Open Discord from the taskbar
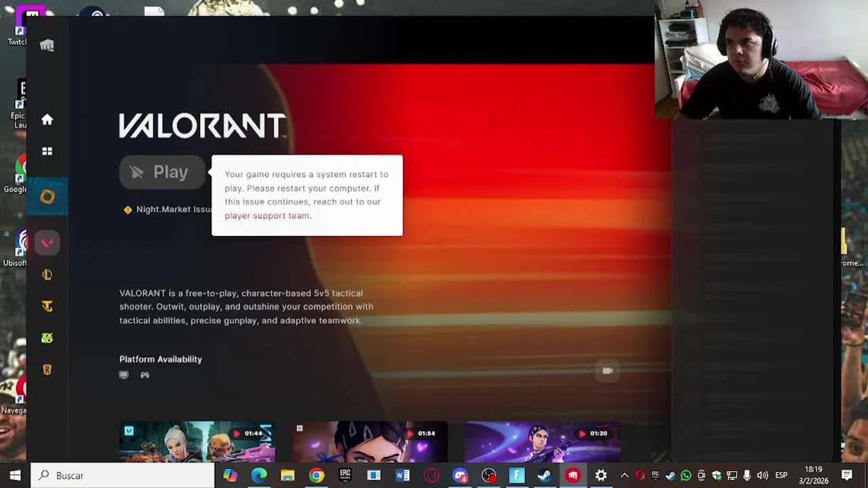The height and width of the screenshot is (488, 868). (460, 475)
